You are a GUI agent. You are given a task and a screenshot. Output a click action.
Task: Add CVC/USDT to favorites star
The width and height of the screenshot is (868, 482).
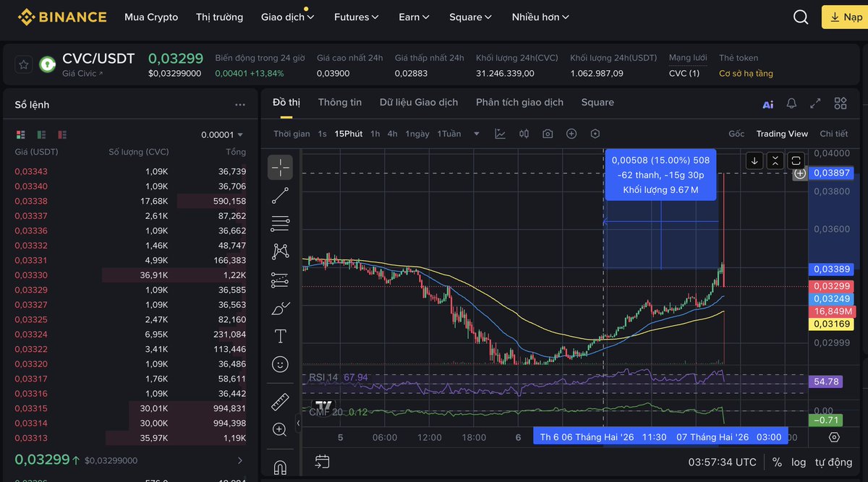(24, 65)
